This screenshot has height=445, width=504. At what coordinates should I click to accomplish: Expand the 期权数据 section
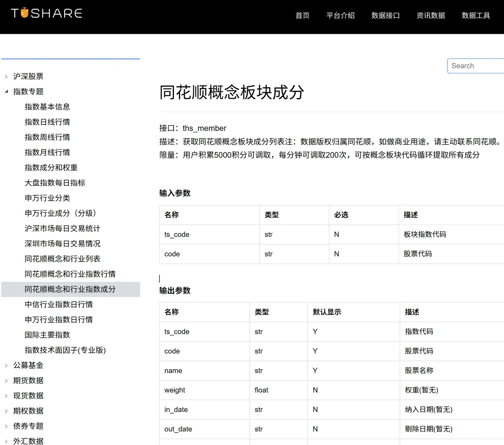[28, 410]
